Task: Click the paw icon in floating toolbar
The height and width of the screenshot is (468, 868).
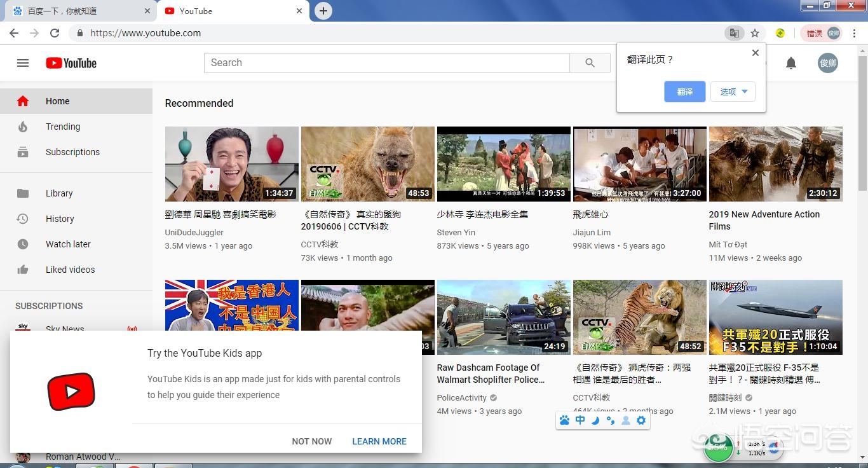Action: point(565,420)
